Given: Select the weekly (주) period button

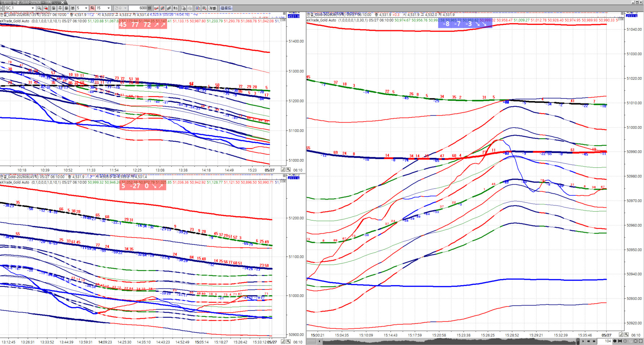Looking at the screenshot, I should tap(60, 8).
